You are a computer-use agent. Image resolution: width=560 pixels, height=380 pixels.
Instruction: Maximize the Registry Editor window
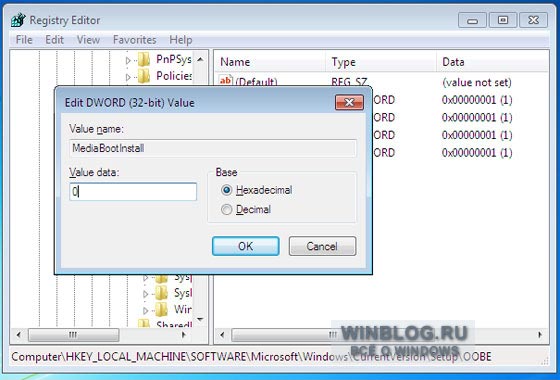tap(503, 20)
